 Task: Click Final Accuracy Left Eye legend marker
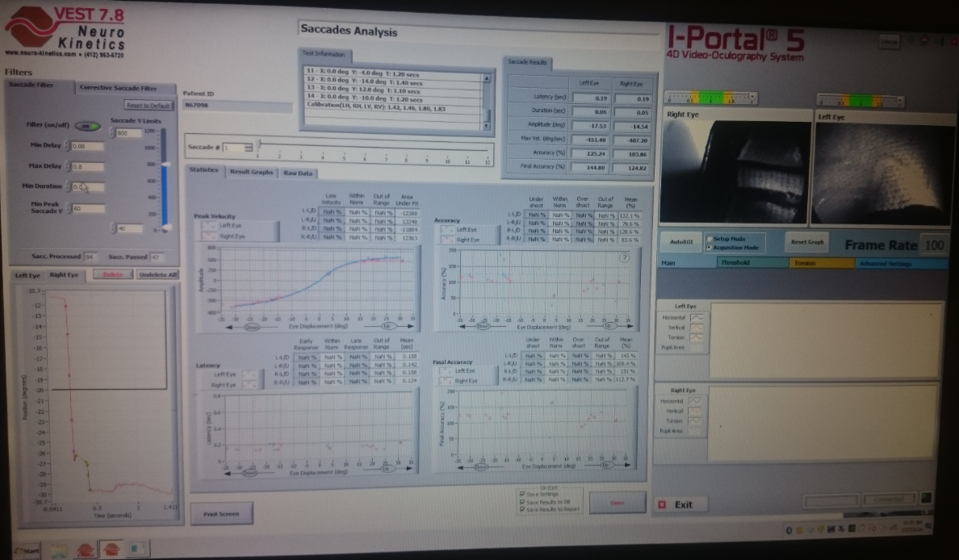click(446, 370)
